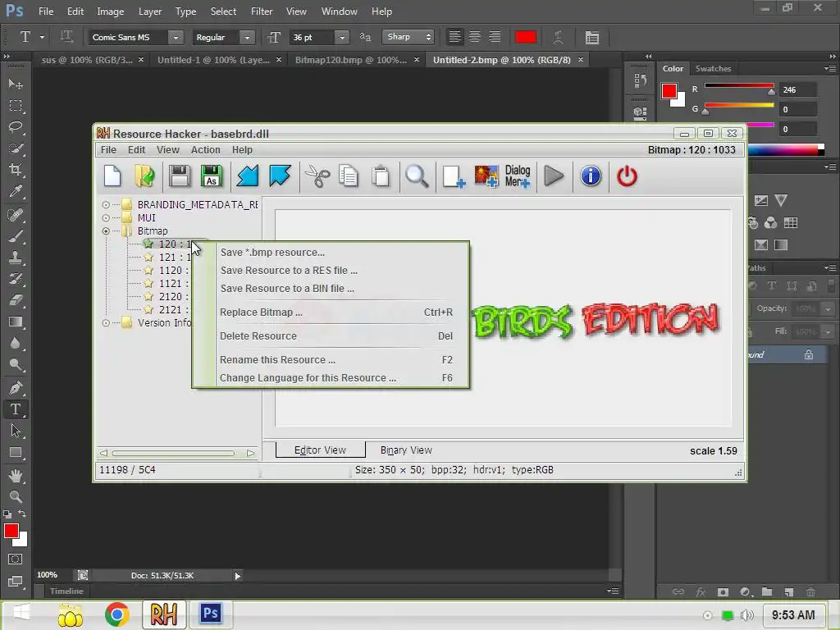Click the Save As icon in Resource Hacker

tap(212, 176)
